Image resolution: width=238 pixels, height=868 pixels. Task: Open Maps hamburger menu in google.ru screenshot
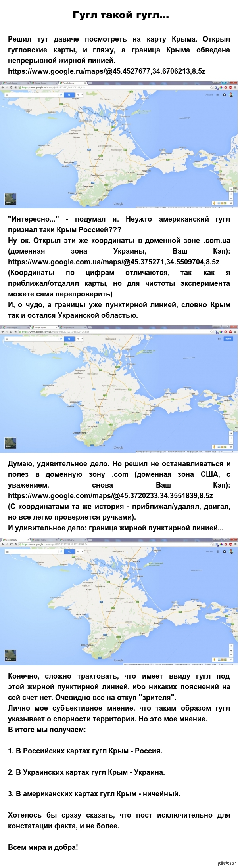[7, 95]
